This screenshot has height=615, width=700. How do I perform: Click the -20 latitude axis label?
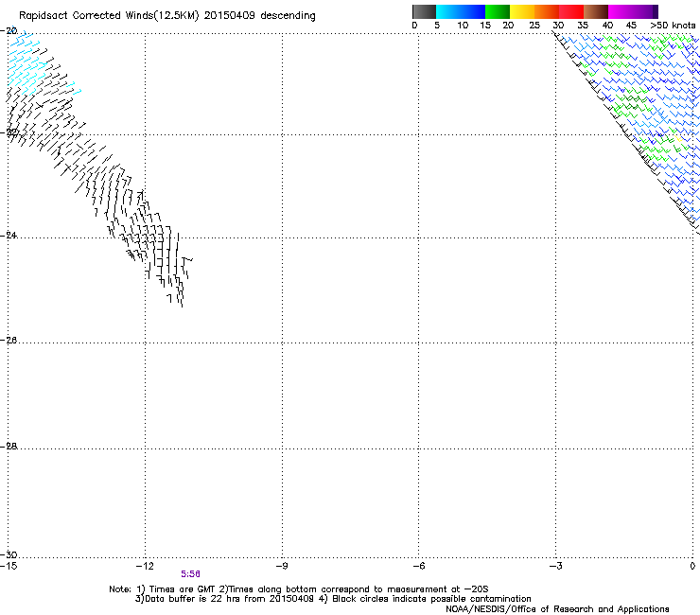pos(9,31)
